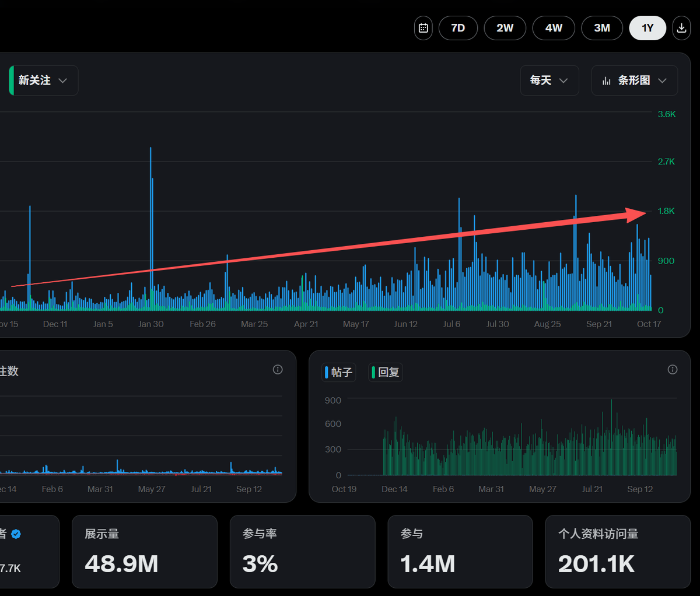Screen dimensions: 700x596
Task: Click info icon on posts and replies panel
Action: click(x=673, y=370)
